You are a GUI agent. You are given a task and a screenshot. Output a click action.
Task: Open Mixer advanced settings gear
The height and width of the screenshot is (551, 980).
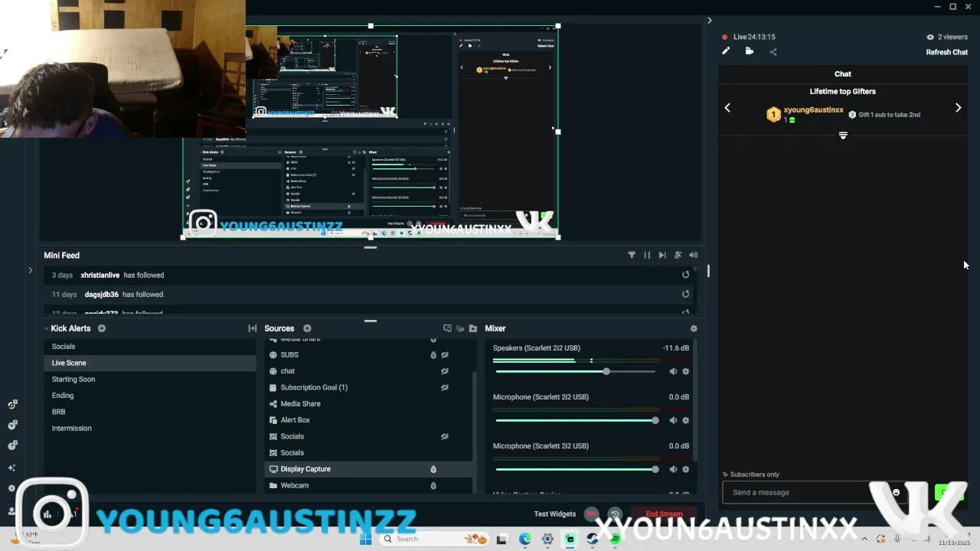tap(694, 328)
